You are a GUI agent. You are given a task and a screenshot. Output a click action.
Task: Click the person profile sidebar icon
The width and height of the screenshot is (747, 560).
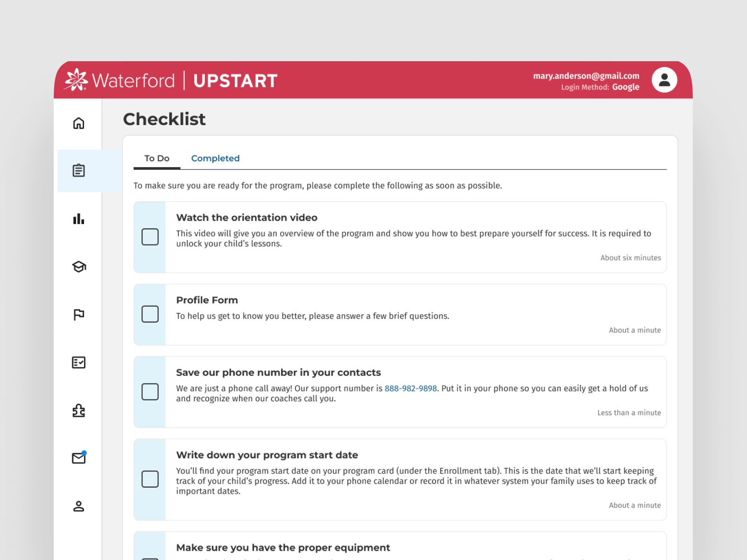(78, 506)
